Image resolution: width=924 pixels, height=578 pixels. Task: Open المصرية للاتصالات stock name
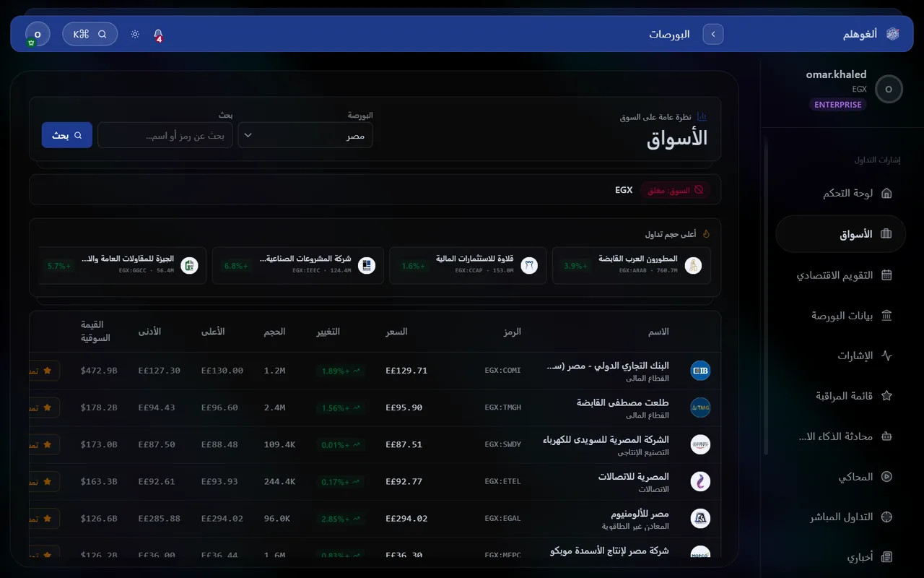633,476
